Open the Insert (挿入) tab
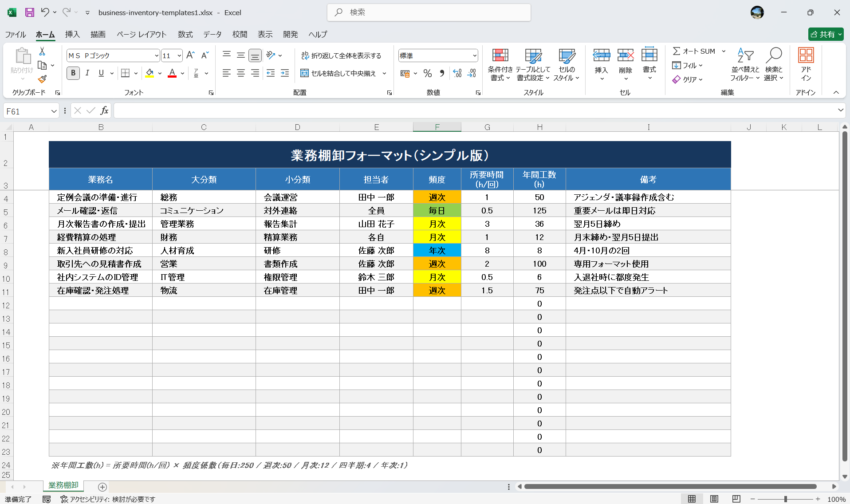 pyautogui.click(x=72, y=34)
